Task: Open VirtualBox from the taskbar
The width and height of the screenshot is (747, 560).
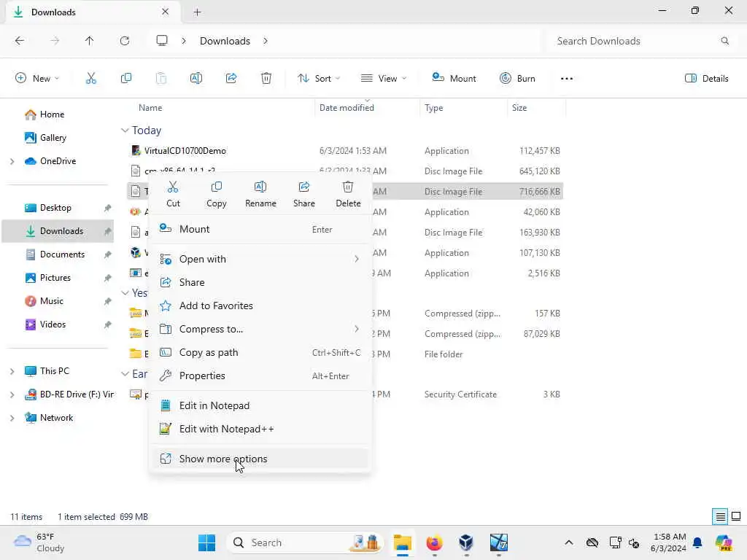Action: (466, 542)
